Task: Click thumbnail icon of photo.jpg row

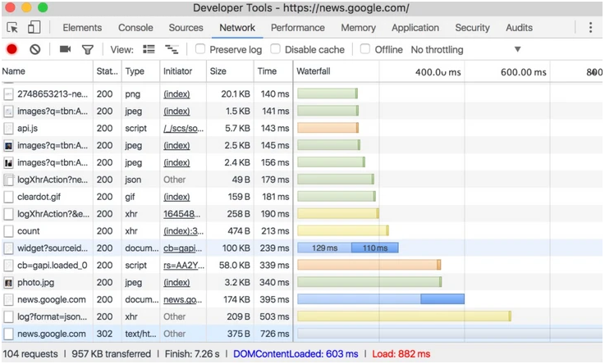Action: pos(8,283)
